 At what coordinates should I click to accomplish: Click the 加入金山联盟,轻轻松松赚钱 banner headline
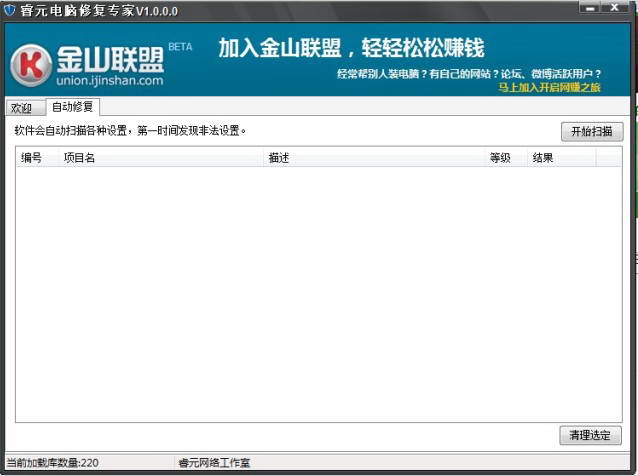pyautogui.click(x=351, y=48)
